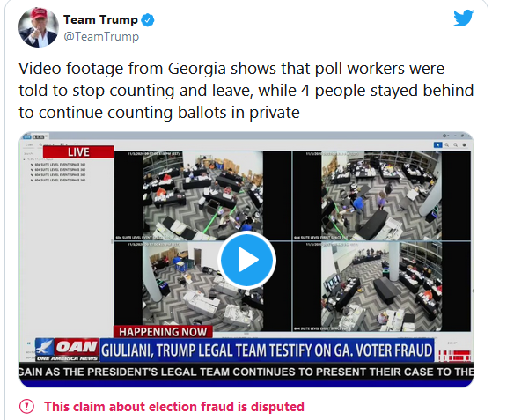Click the bottom-right camera feed
Image resolution: width=514 pixels, height=420 pixels.
[382, 286]
